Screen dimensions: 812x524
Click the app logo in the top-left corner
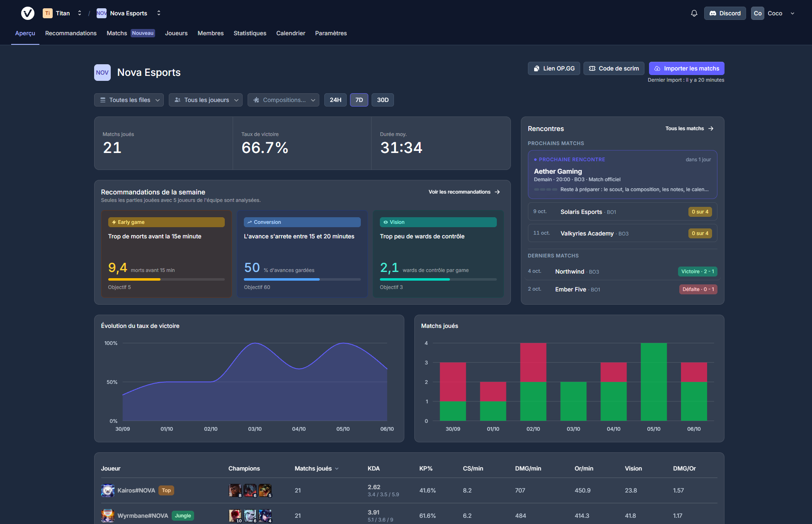28,13
